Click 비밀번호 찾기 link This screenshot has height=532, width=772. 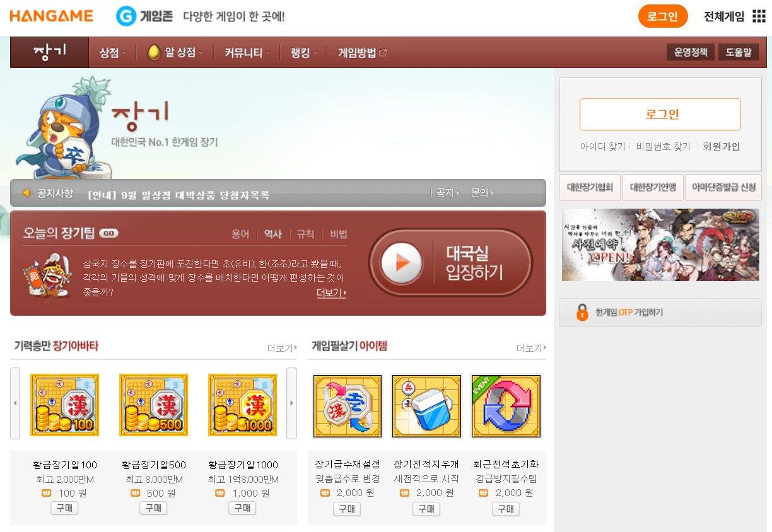(x=663, y=146)
